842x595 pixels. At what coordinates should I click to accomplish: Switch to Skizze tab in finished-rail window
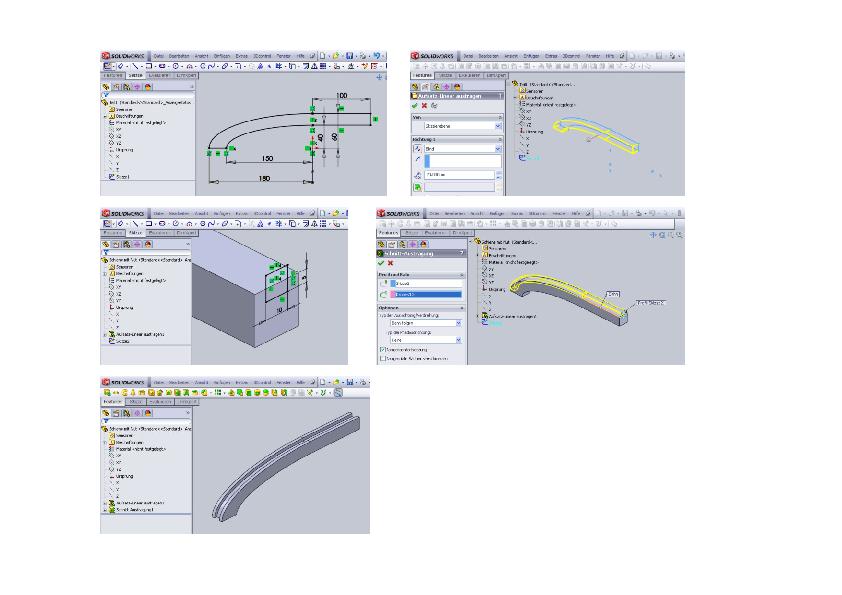[x=135, y=402]
